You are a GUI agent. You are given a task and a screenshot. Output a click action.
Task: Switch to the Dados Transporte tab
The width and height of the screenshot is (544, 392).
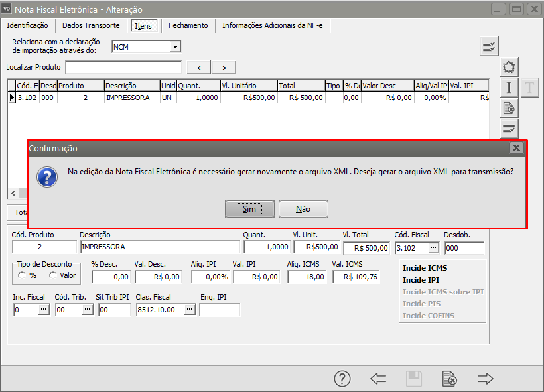point(91,25)
